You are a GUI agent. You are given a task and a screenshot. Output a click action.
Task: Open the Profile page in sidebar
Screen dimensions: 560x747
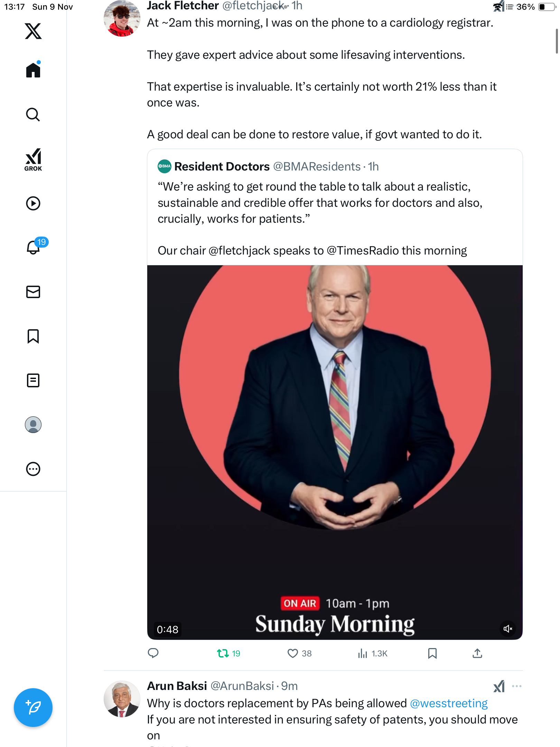point(33,425)
